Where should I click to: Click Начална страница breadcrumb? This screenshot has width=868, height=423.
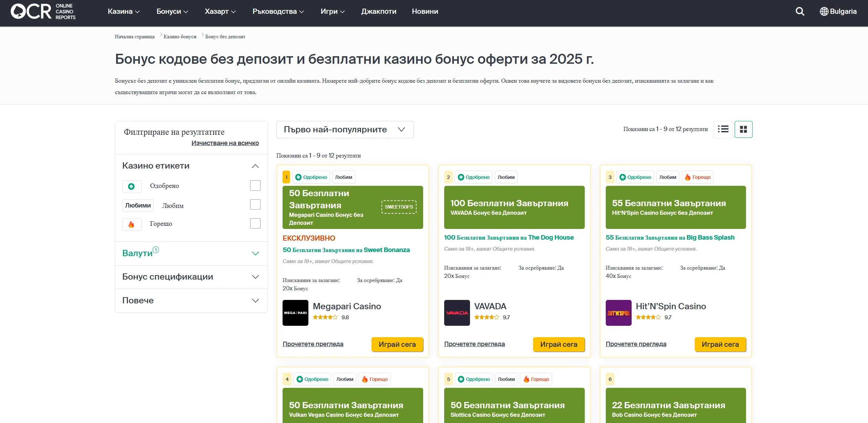[135, 37]
